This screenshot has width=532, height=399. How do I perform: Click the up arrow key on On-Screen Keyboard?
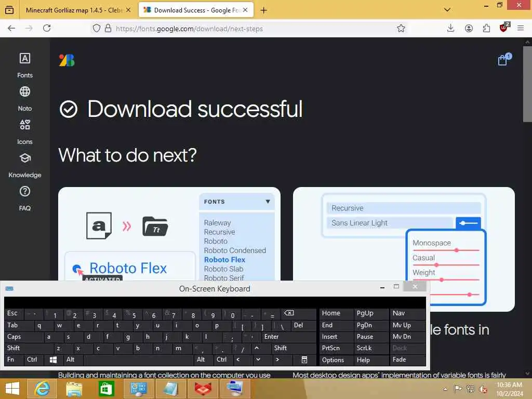pyautogui.click(x=257, y=349)
